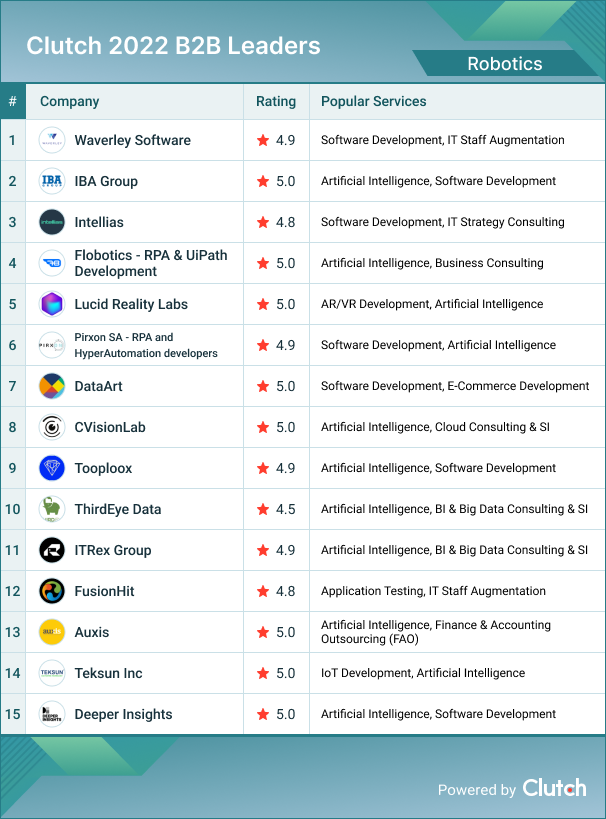This screenshot has height=819, width=606.
Task: Click the rating star for Intellias
Action: pos(263,222)
